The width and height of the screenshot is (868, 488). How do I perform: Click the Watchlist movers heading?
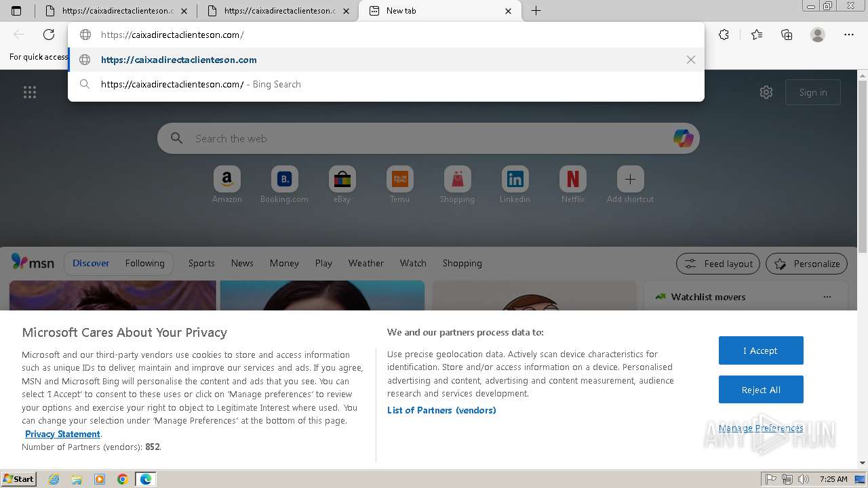708,297
